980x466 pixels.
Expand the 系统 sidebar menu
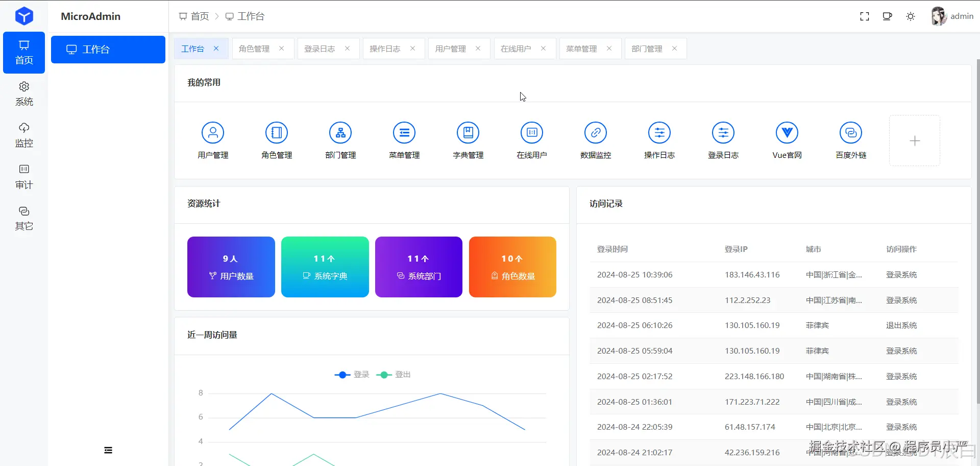23,93
